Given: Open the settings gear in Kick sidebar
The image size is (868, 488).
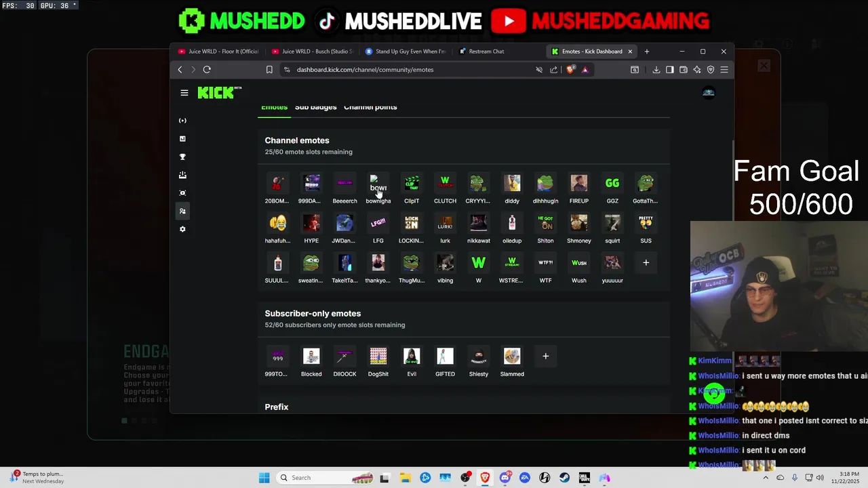Looking at the screenshot, I should pyautogui.click(x=182, y=229).
